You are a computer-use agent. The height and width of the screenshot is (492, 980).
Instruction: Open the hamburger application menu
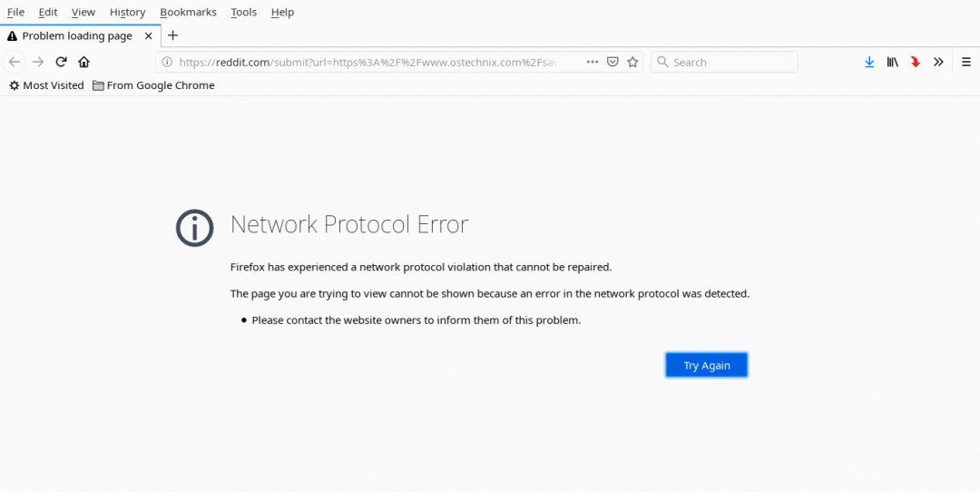(x=966, y=62)
